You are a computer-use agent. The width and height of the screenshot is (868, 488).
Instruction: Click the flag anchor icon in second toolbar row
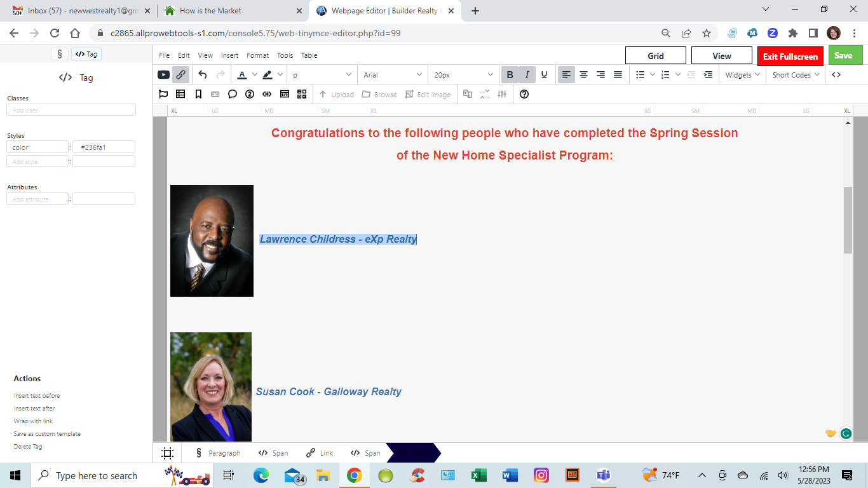coord(163,94)
